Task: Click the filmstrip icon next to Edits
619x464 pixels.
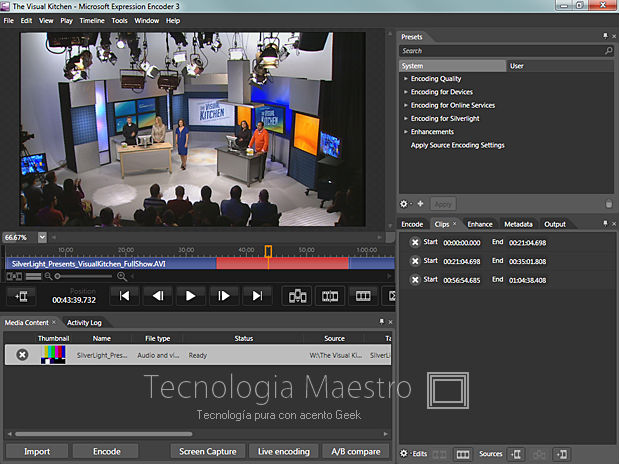Action: pyautogui.click(x=463, y=454)
